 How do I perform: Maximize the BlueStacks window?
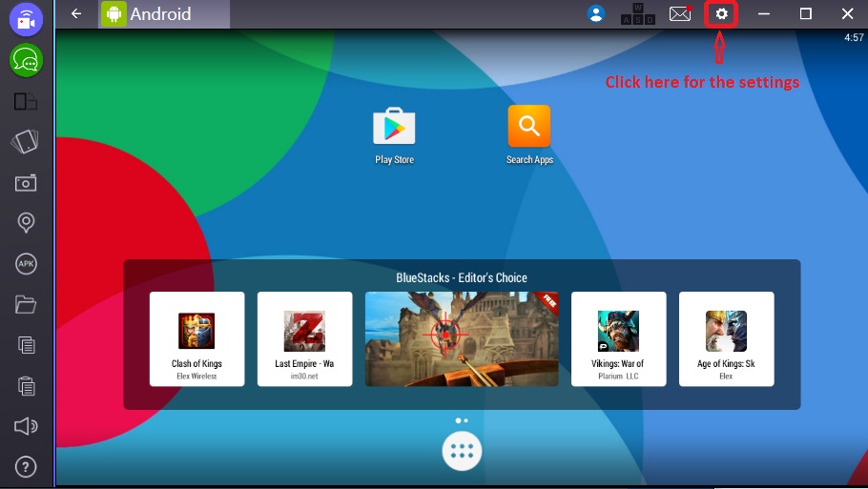(x=805, y=14)
